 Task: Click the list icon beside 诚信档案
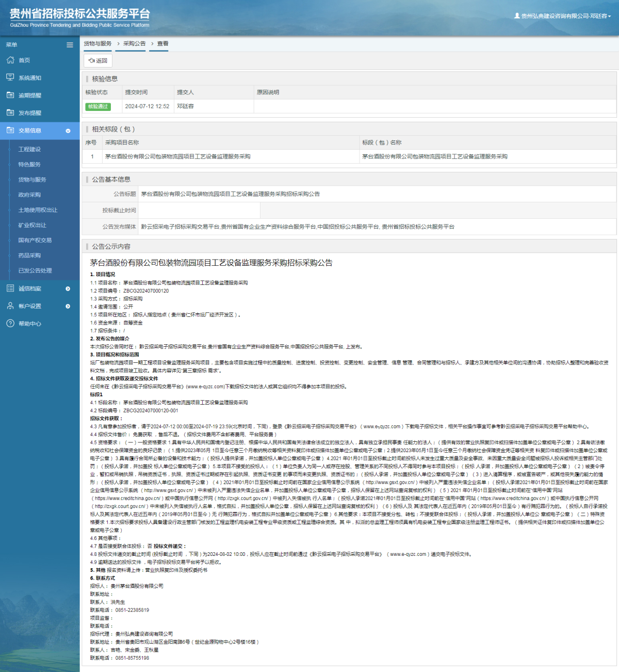tap(10, 288)
